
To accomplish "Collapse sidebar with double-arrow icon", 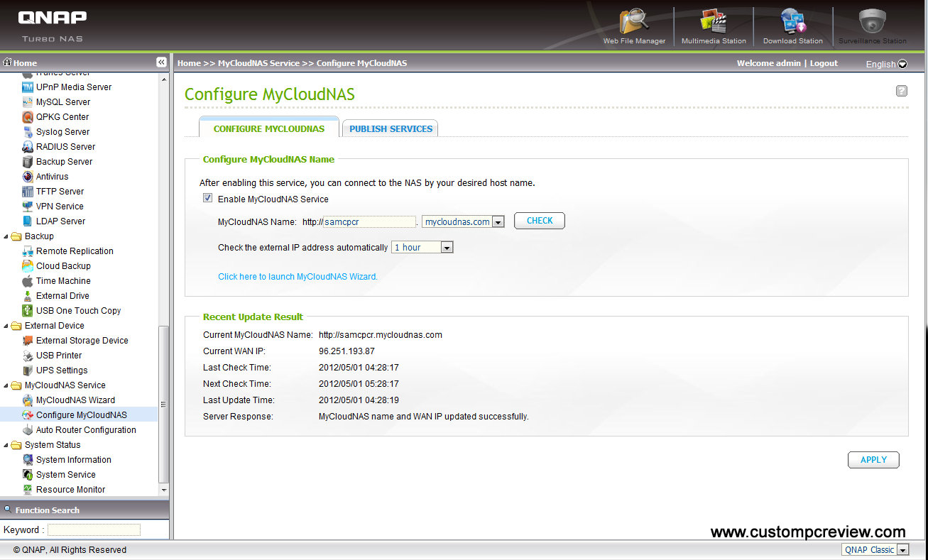I will click(161, 62).
